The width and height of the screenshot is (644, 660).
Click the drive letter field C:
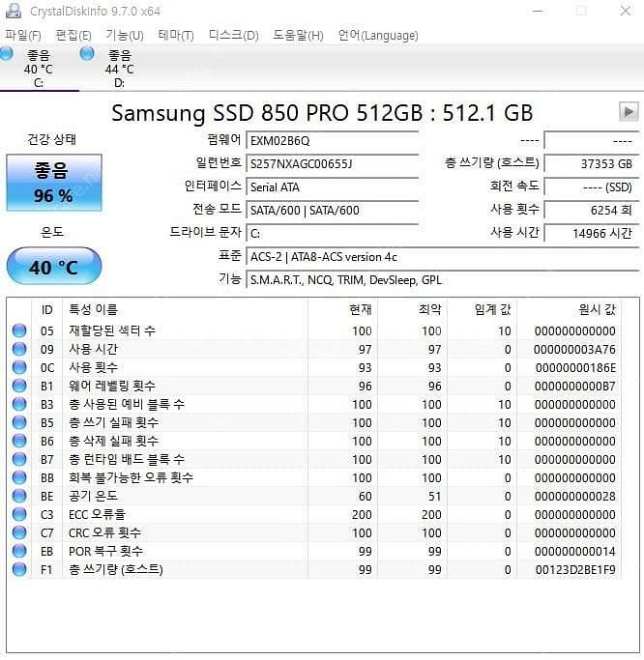(x=333, y=233)
